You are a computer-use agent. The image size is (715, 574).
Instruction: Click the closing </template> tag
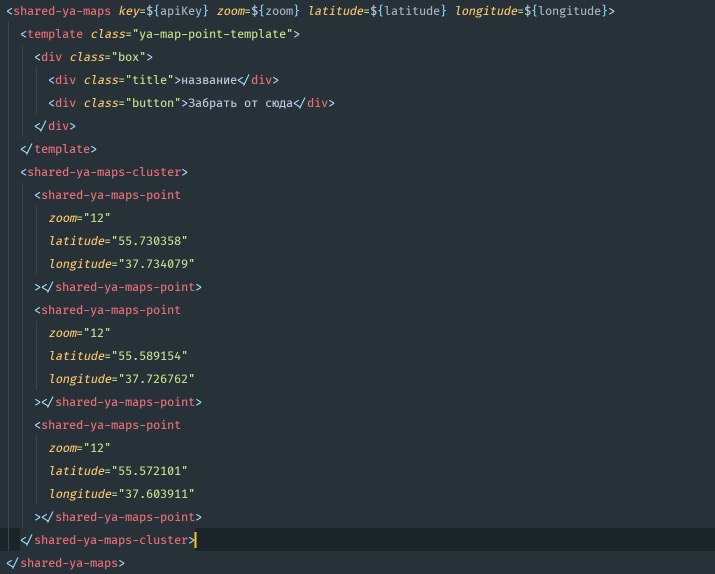58,149
